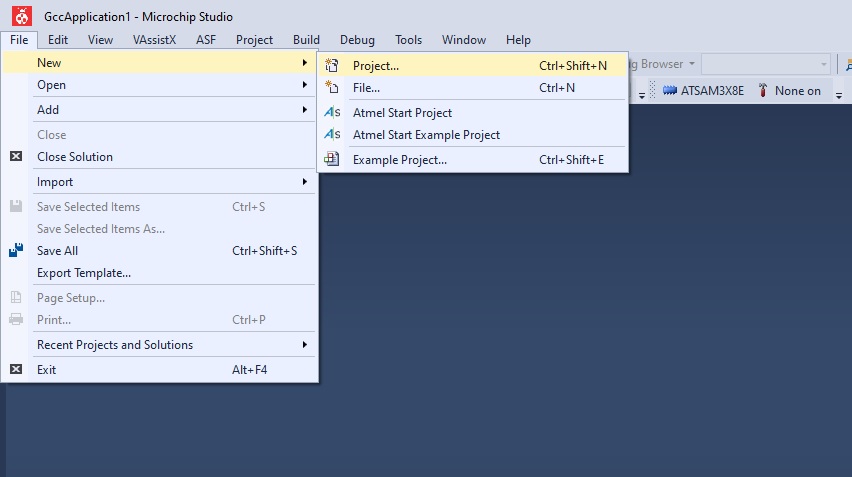Click the Save All disk icon

[x=16, y=251]
